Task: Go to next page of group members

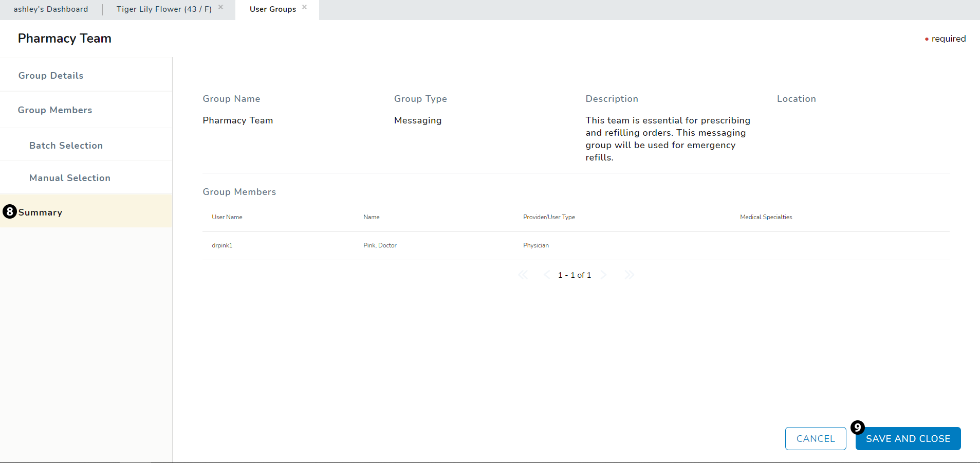Action: pyautogui.click(x=604, y=275)
